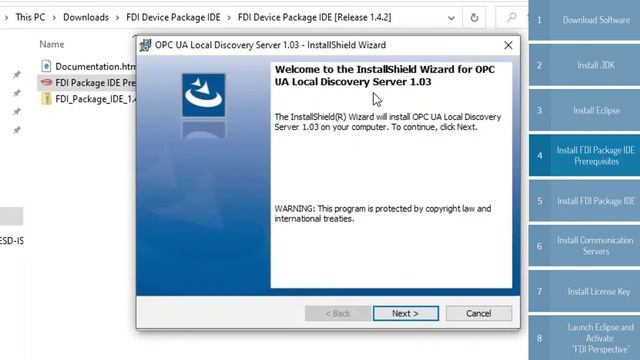Go to Downloads in the breadcrumb
This screenshot has height=360, width=640.
pyautogui.click(x=86, y=18)
